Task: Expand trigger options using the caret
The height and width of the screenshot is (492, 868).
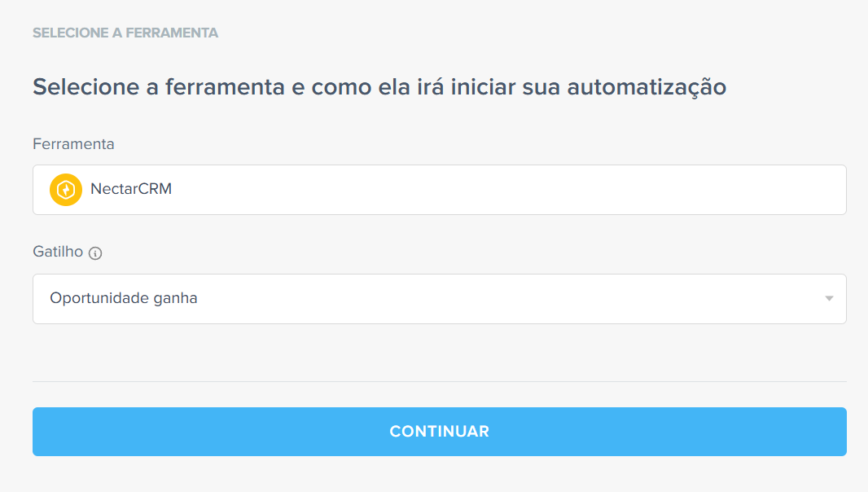Action: (x=829, y=299)
